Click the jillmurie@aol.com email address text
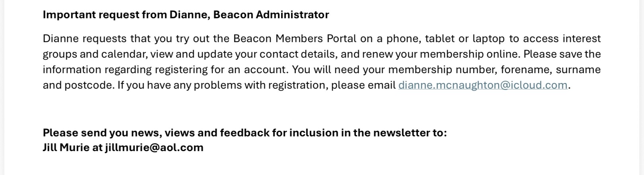The image size is (644, 175). pyautogui.click(x=154, y=148)
